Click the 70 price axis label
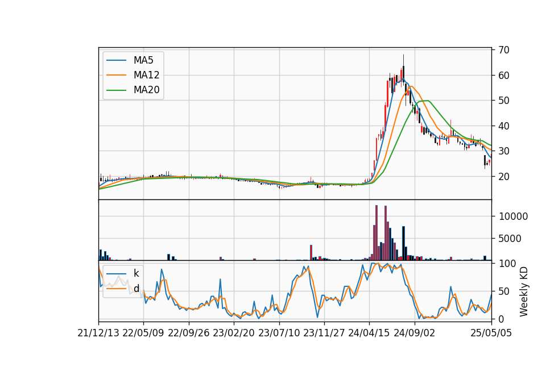 click(504, 50)
